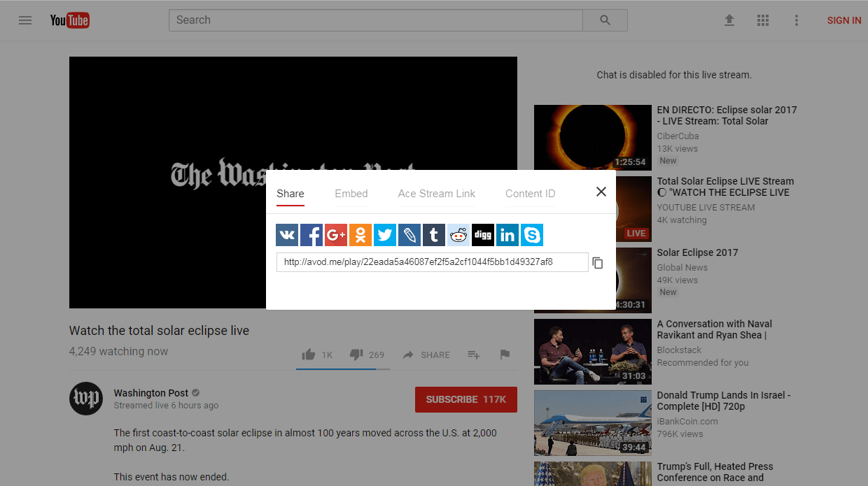Screen dimensions: 868x486
Task: Share on Twitter icon
Action: click(385, 235)
